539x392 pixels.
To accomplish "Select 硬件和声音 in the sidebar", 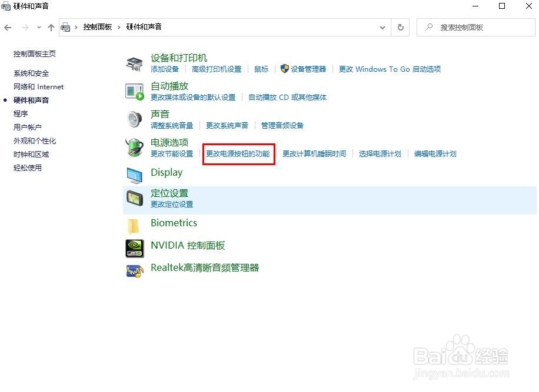I will [x=31, y=100].
